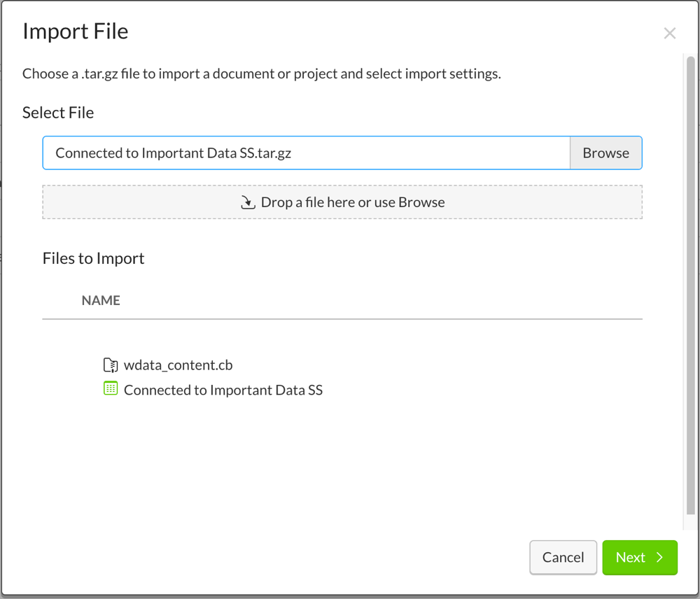Select the green spreadsheet icon for Connected to Important Data SS
The image size is (700, 599).
111,389
